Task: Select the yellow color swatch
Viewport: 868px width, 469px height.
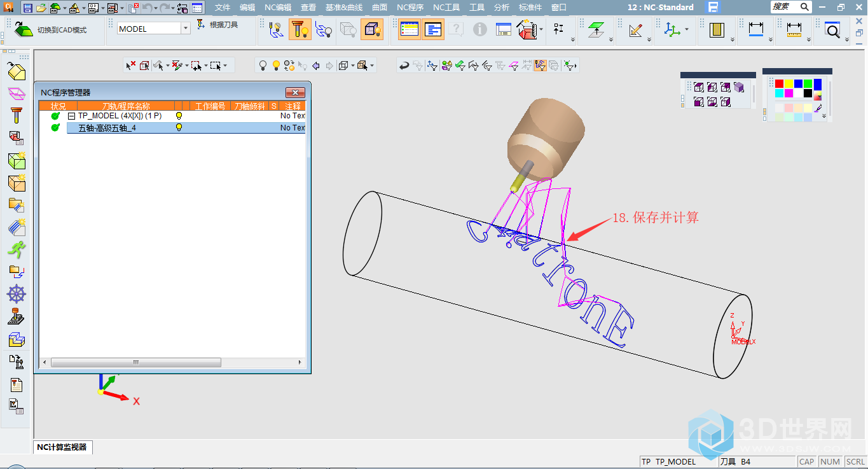Action: tap(789, 84)
